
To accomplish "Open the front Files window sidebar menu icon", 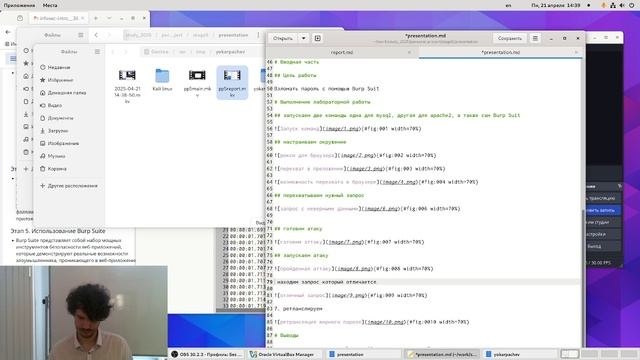I will coord(97,52).
